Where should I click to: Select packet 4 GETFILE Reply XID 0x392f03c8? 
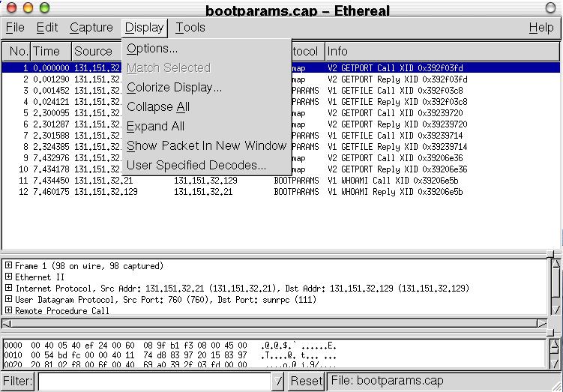click(281, 102)
